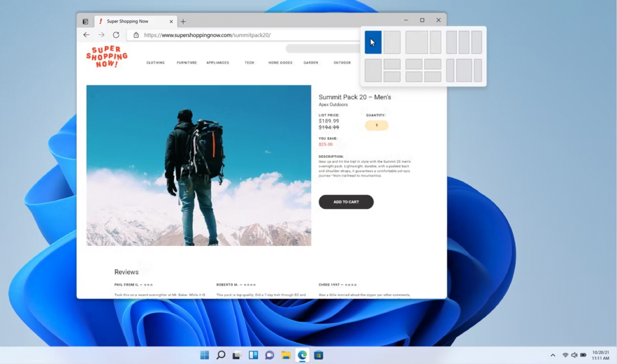Open the Quantity selector
The image size is (617, 364).
[x=376, y=125]
